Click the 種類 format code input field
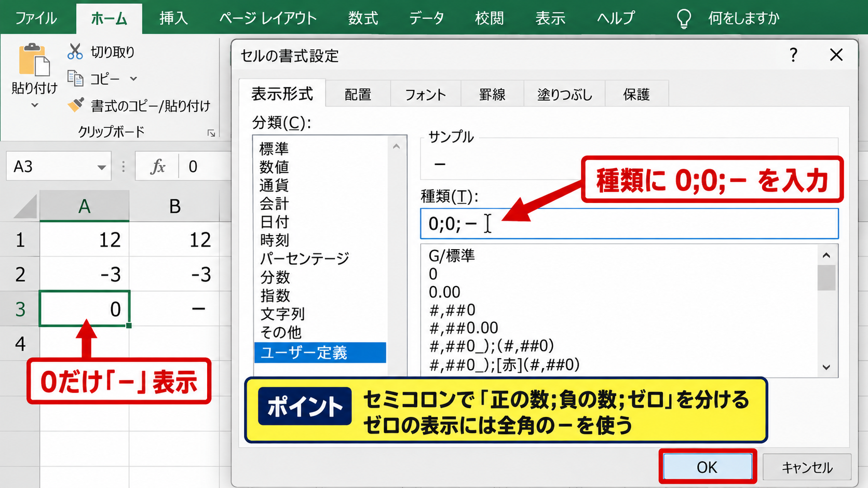The width and height of the screenshot is (868, 488). (629, 224)
